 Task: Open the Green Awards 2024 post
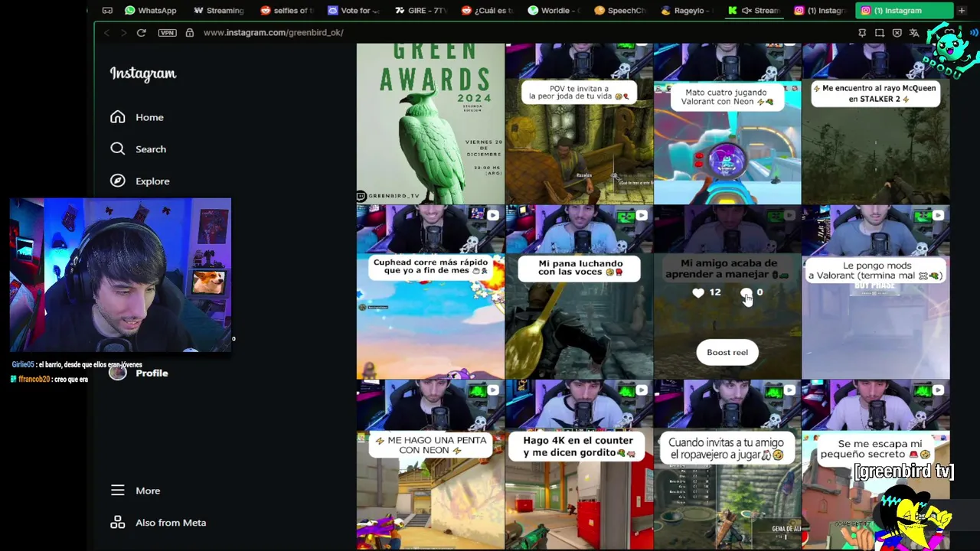[x=430, y=123]
